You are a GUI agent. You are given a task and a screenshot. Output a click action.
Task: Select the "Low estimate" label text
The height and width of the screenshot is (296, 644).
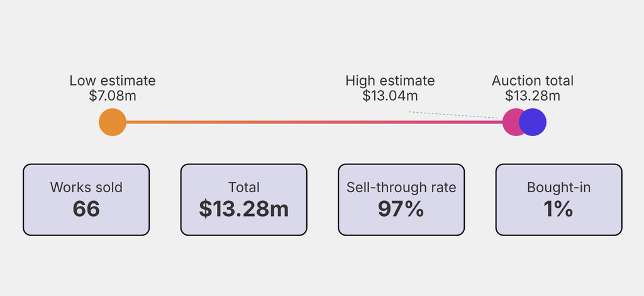point(113,81)
